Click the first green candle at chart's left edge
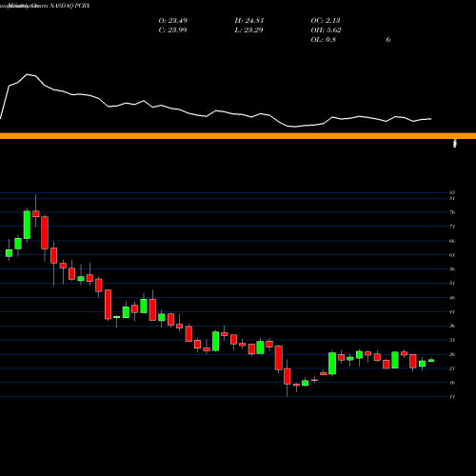Viewport: 476px width, 476px height. coord(9,253)
